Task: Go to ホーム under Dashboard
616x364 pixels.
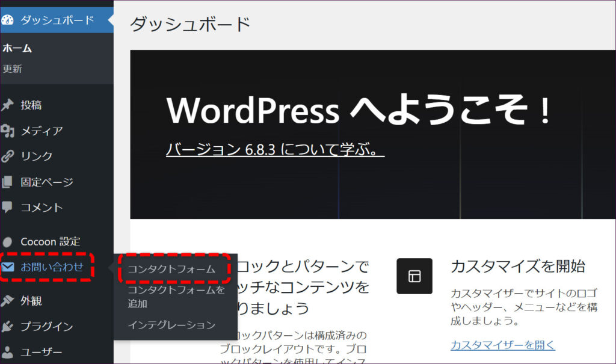Action: (17, 48)
